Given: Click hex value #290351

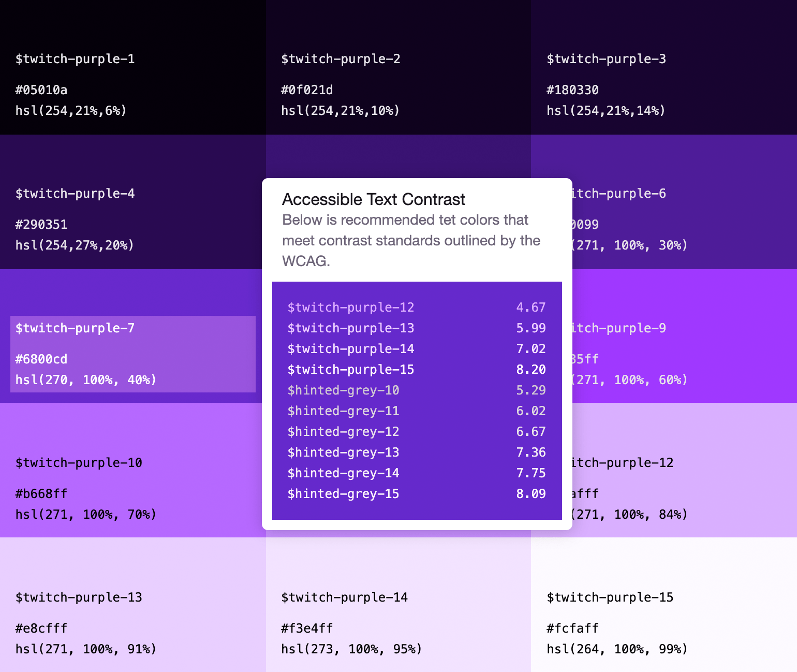Looking at the screenshot, I should 41,225.
